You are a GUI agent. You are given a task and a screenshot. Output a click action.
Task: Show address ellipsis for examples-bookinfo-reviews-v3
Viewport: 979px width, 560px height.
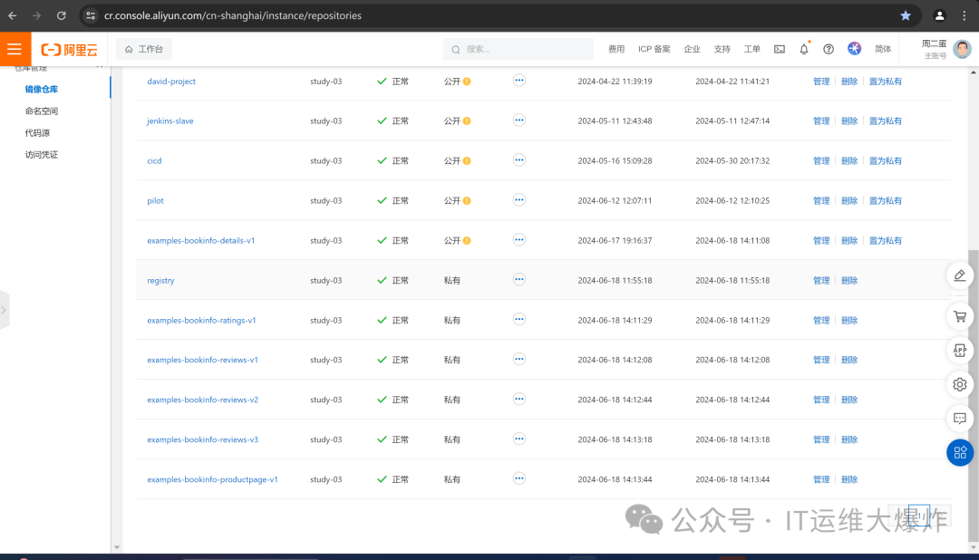(519, 439)
